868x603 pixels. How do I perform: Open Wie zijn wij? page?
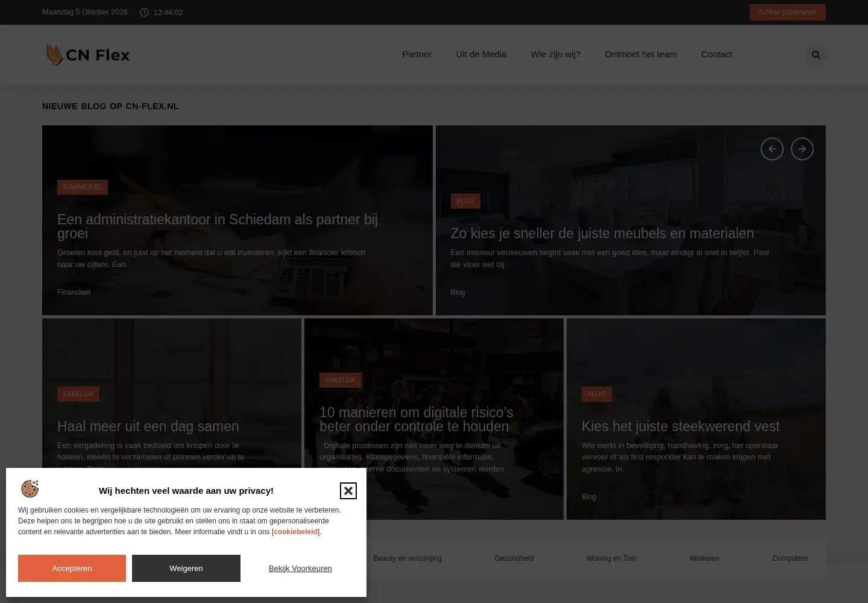[x=555, y=54]
